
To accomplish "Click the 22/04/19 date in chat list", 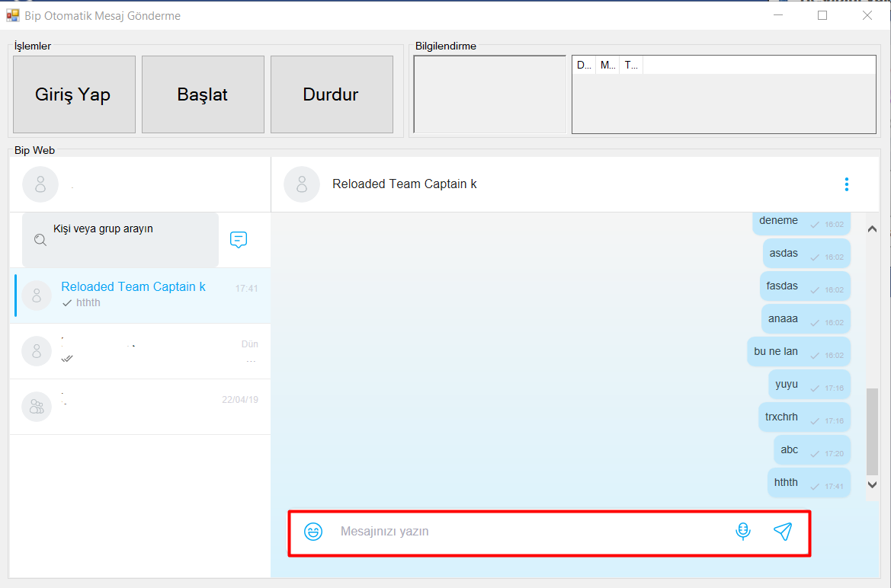I will (240, 400).
